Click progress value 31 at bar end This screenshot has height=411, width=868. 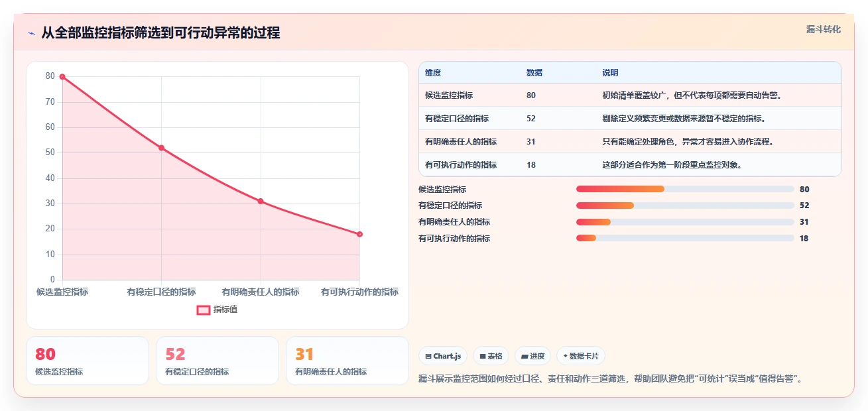[804, 222]
